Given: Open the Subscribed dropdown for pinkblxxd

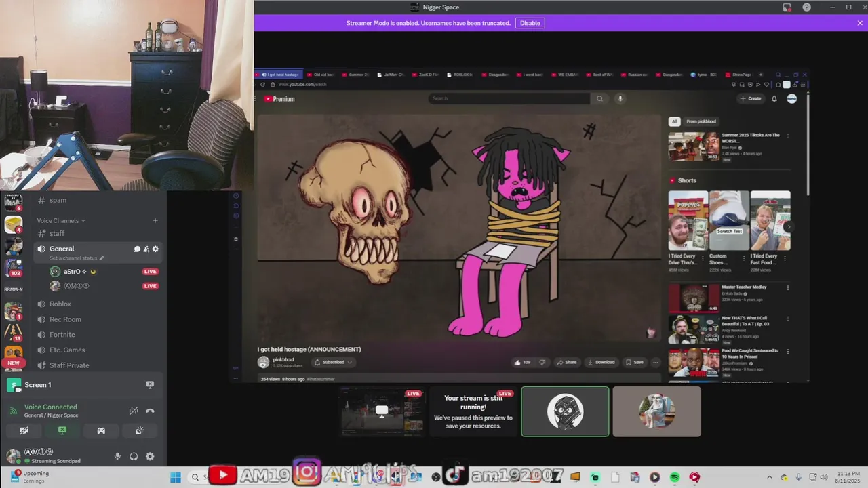Looking at the screenshot, I should (x=333, y=362).
